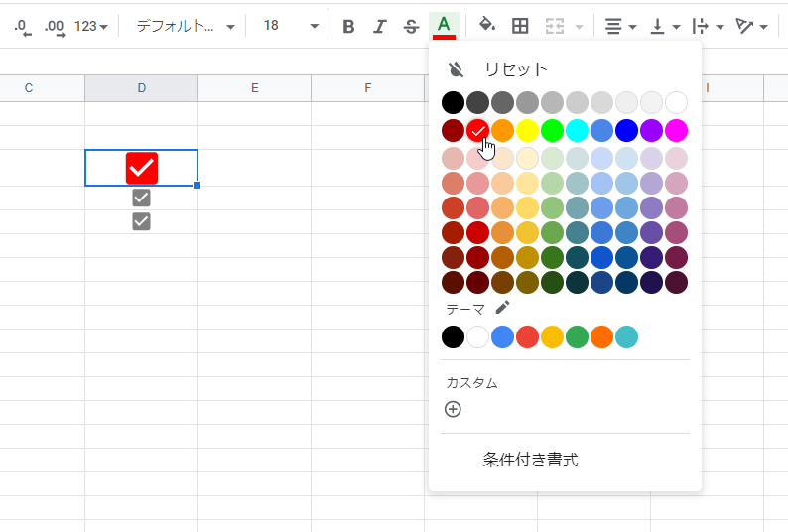Pick the magenta swatch
Image resolution: width=788 pixels, height=532 pixels.
[x=676, y=131]
